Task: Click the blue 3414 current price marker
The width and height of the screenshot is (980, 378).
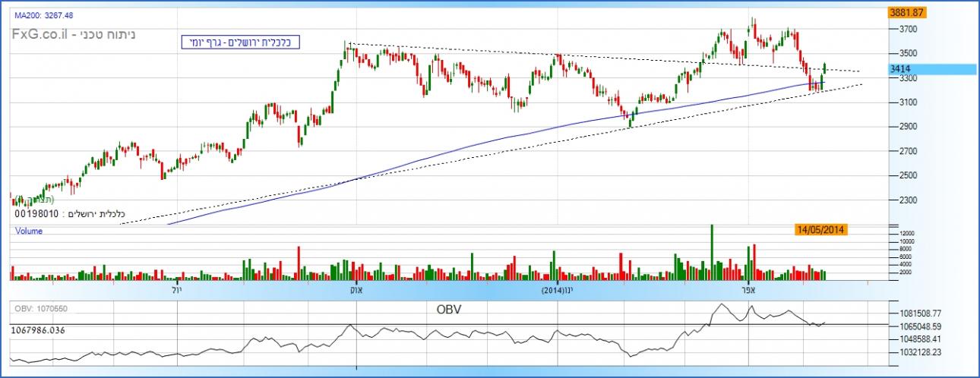Action: (x=900, y=69)
